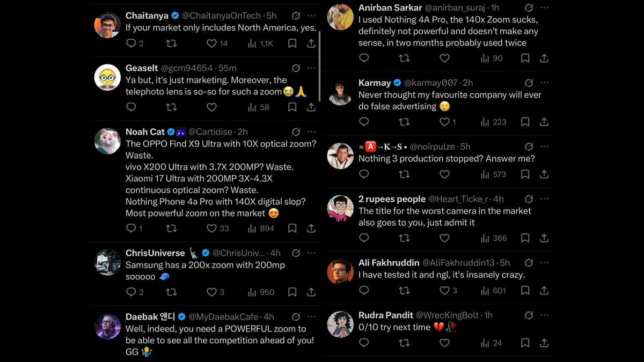Open Grok icon on Ali Fakhruddin's tweet
This screenshot has width=644, height=362.
(x=529, y=263)
